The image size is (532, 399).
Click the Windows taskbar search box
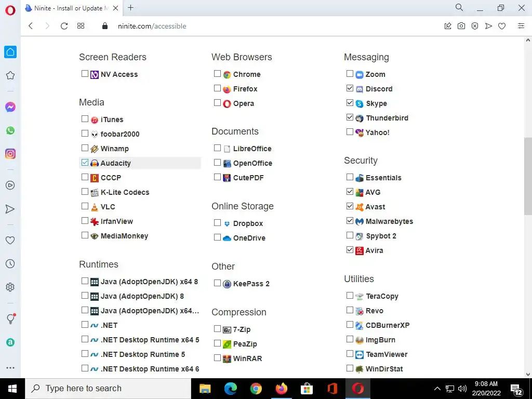pos(108,389)
